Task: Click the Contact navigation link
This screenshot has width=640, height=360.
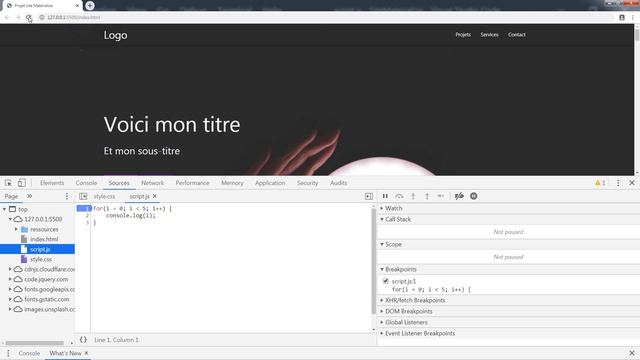Action: click(x=517, y=35)
